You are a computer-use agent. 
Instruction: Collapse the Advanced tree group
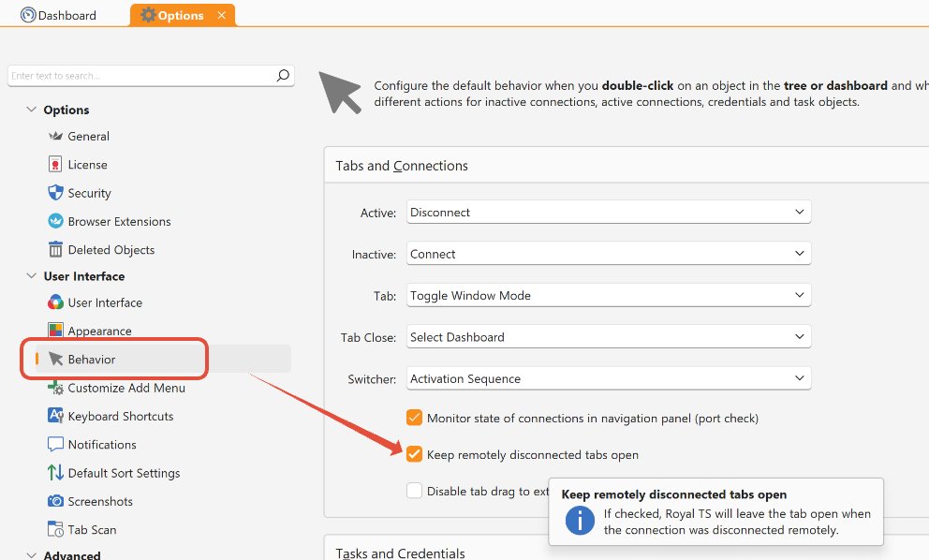[32, 555]
